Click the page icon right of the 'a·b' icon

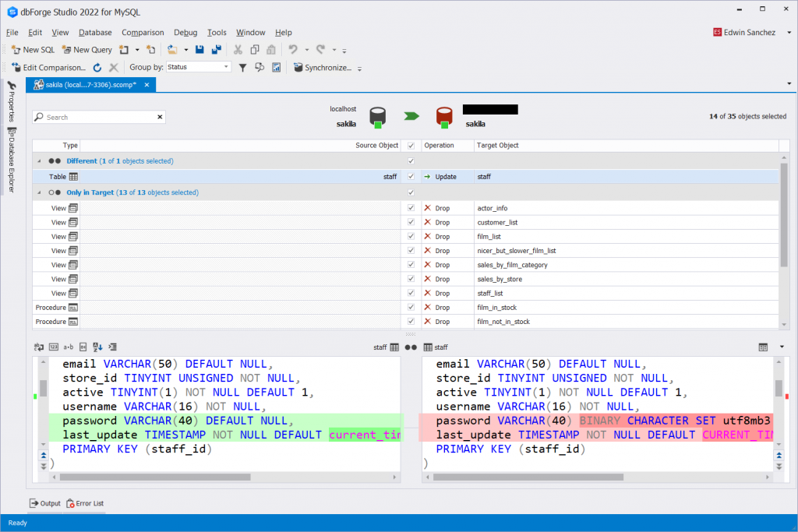pyautogui.click(x=83, y=347)
